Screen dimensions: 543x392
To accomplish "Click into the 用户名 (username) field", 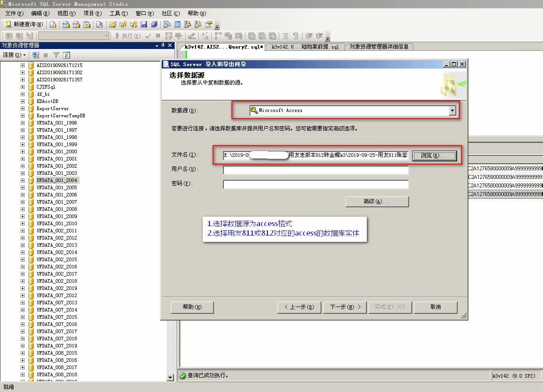I will tap(316, 170).
